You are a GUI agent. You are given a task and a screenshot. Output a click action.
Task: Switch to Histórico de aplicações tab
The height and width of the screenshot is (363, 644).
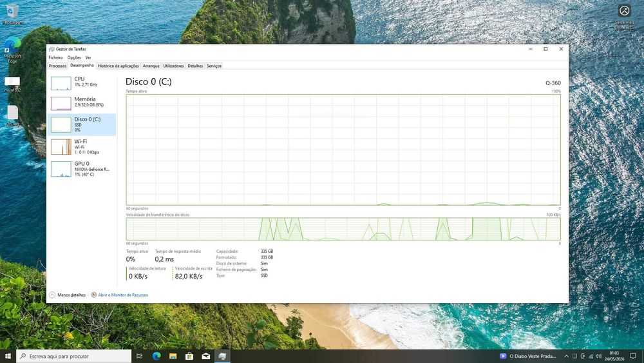118,66
